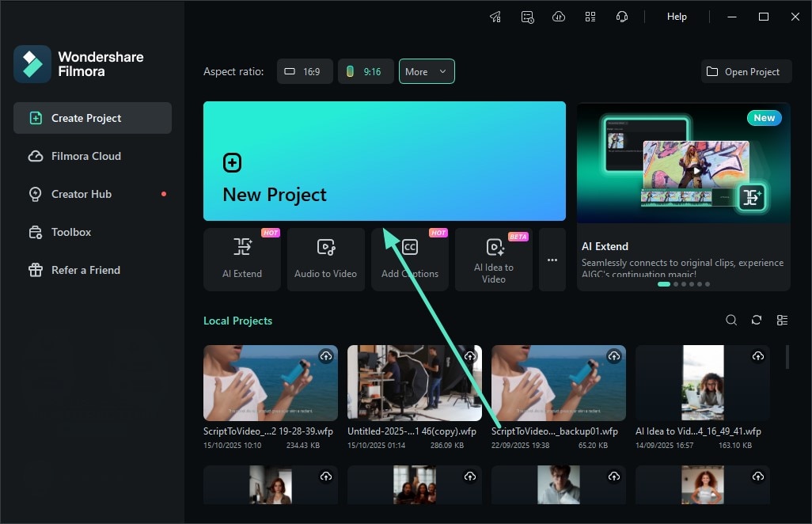Click the second carousel pagination dot

(675, 283)
